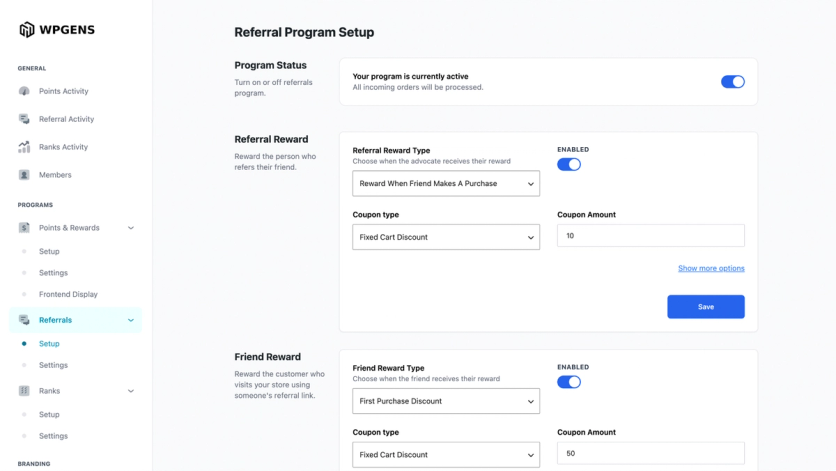Open Friend Reward Coupon type dropdown
The width and height of the screenshot is (836, 471).
446,454
